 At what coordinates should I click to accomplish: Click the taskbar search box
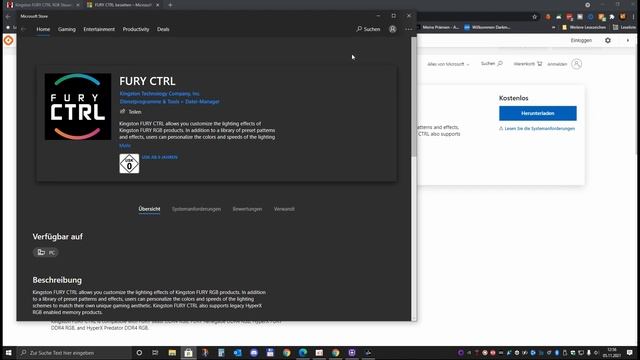[x=74, y=353]
